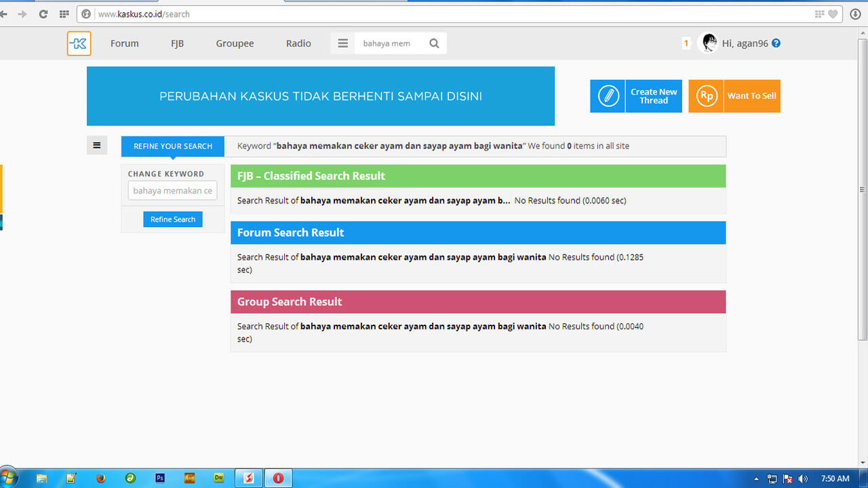Show hidden system tray icons
868x488 pixels.
(757, 479)
